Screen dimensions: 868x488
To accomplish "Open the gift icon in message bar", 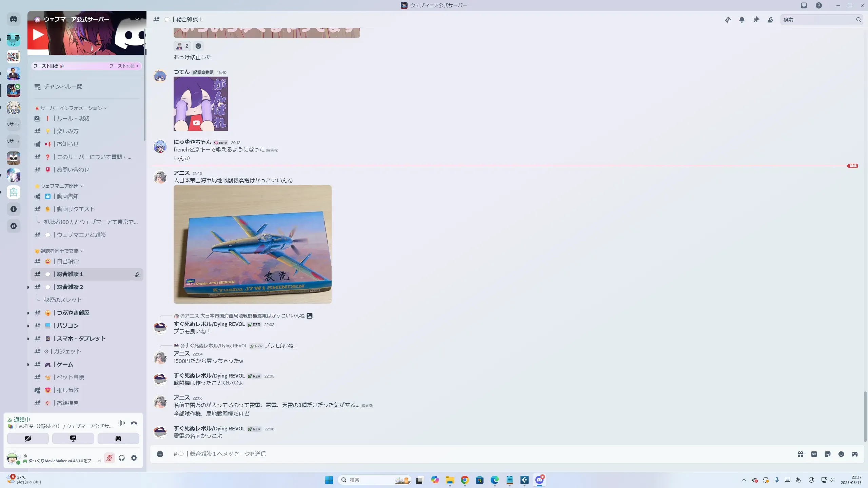I will [x=801, y=454].
